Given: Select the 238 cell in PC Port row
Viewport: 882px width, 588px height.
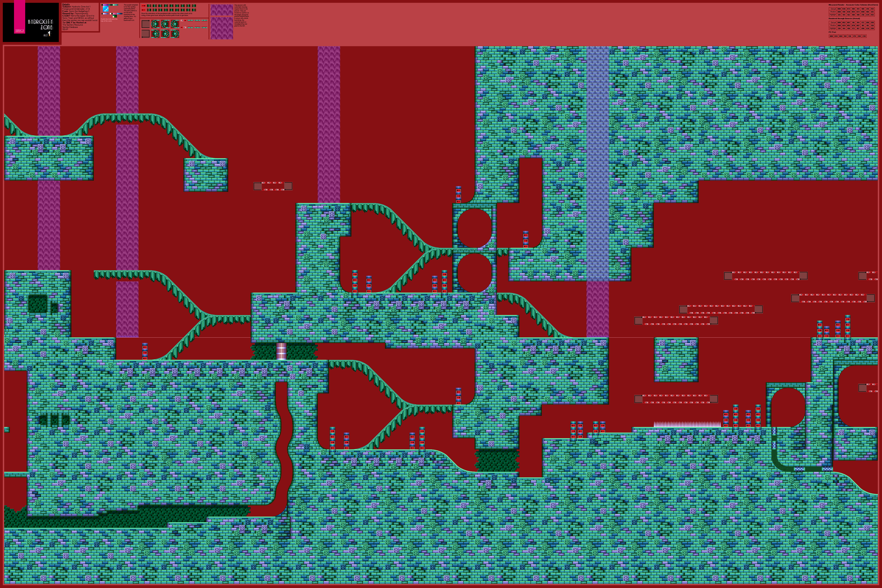Looking at the screenshot, I should pyautogui.click(x=864, y=36).
